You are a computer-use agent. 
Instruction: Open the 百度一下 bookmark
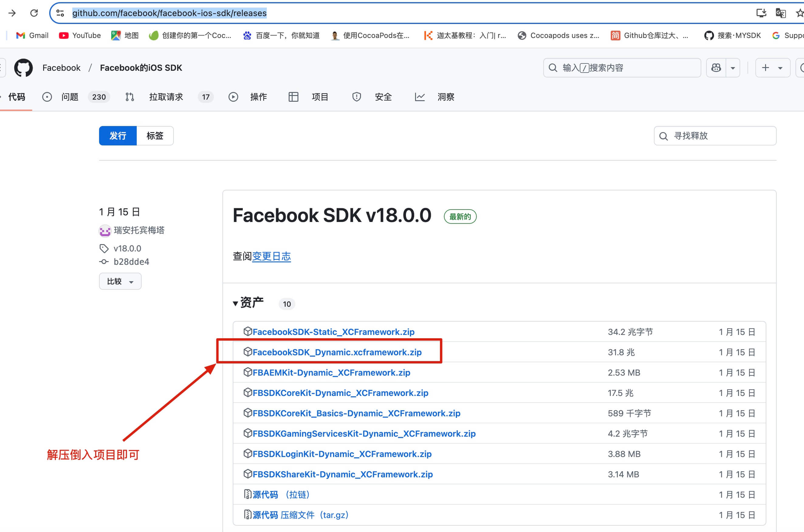tap(281, 35)
